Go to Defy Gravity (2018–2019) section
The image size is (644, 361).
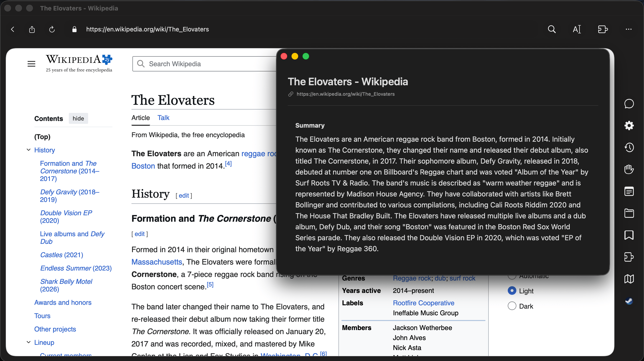click(x=70, y=196)
